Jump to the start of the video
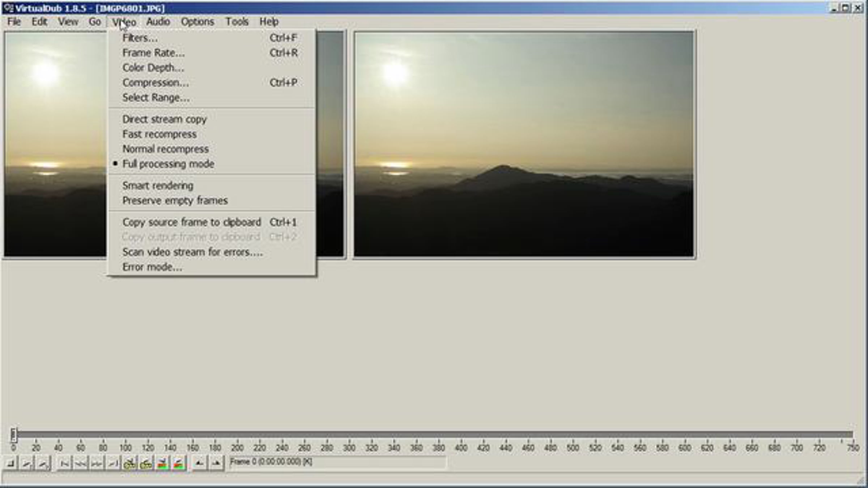The height and width of the screenshot is (488, 868). point(65,463)
